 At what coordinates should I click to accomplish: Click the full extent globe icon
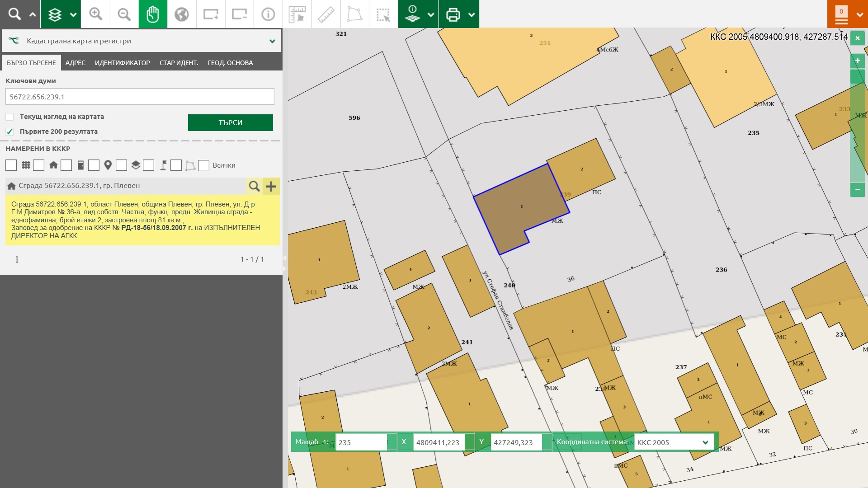181,14
